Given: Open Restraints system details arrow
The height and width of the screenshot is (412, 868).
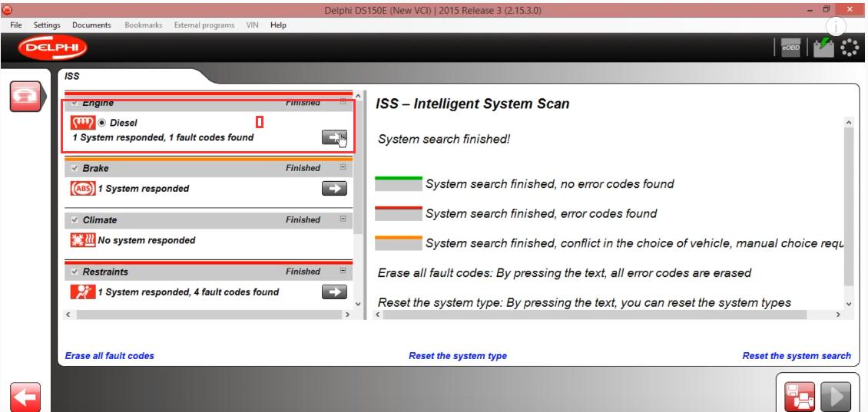Looking at the screenshot, I should point(334,292).
